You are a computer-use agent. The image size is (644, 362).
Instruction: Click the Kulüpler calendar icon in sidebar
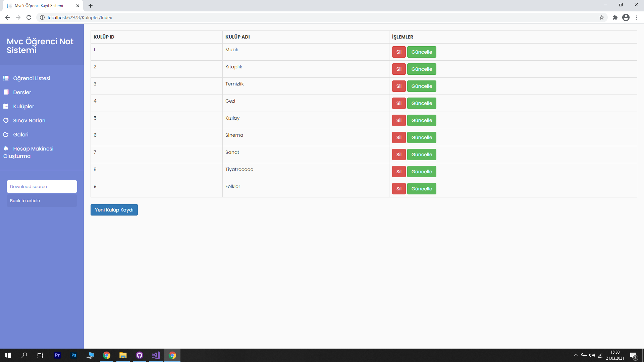tap(6, 106)
